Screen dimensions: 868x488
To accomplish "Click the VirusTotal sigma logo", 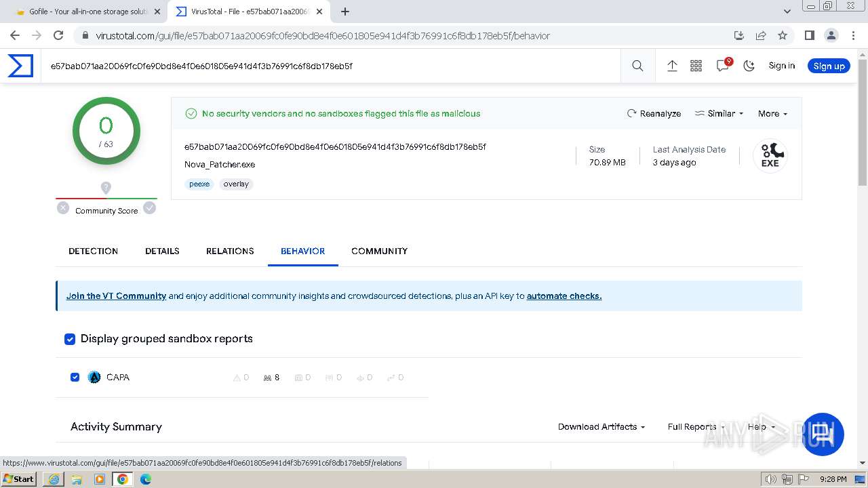I will pyautogui.click(x=20, y=66).
